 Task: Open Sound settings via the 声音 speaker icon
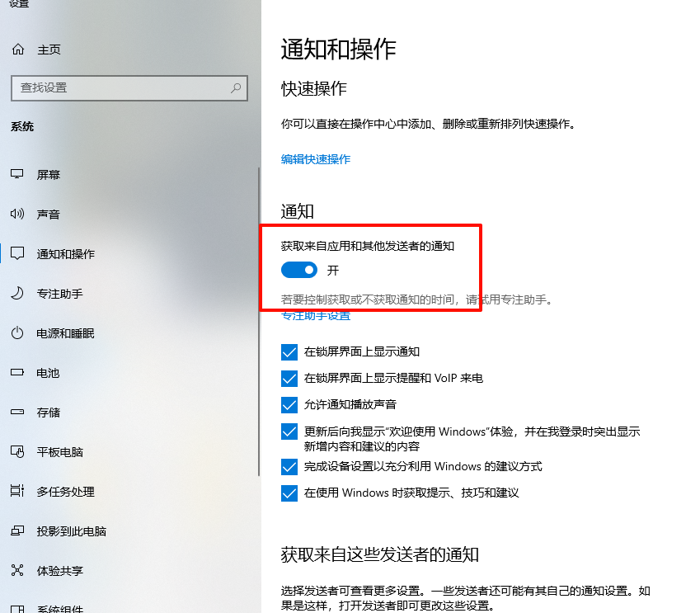17,214
